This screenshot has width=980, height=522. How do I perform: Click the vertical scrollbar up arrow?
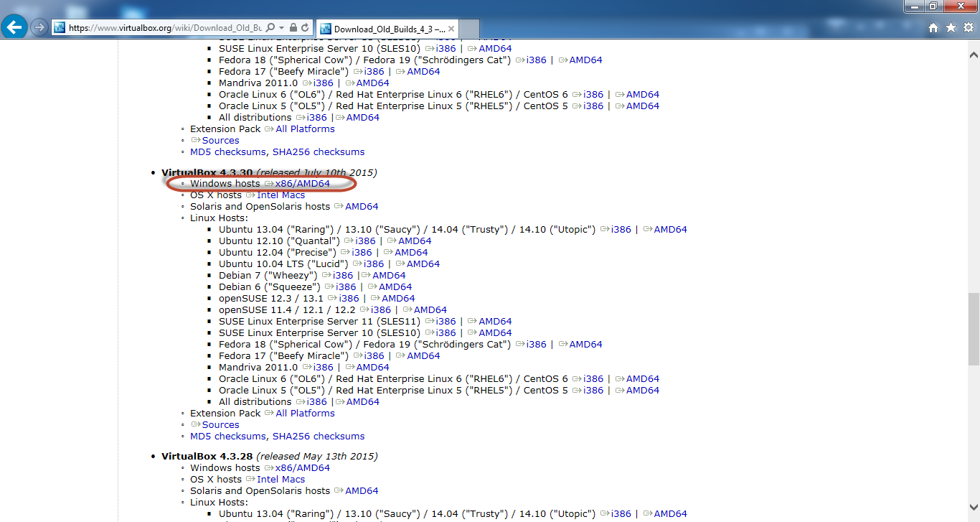[x=974, y=55]
